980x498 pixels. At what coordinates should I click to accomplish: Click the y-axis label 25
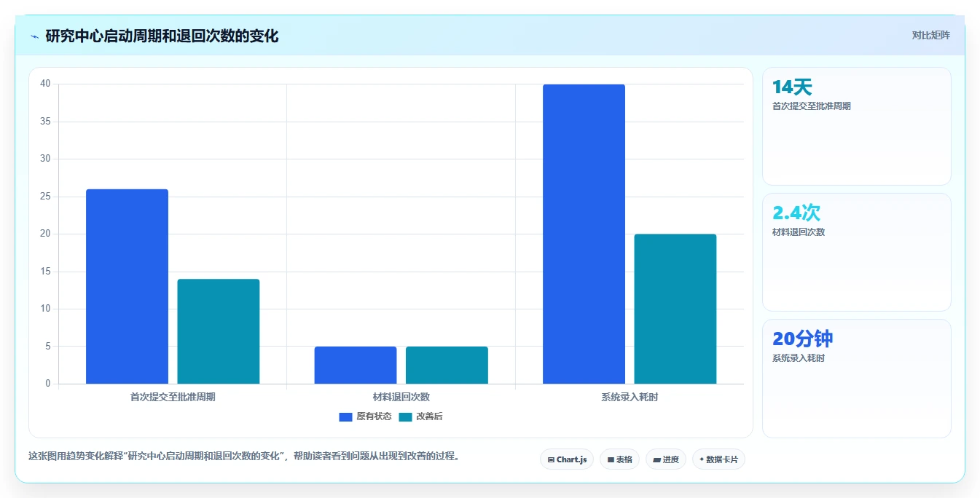coord(45,197)
